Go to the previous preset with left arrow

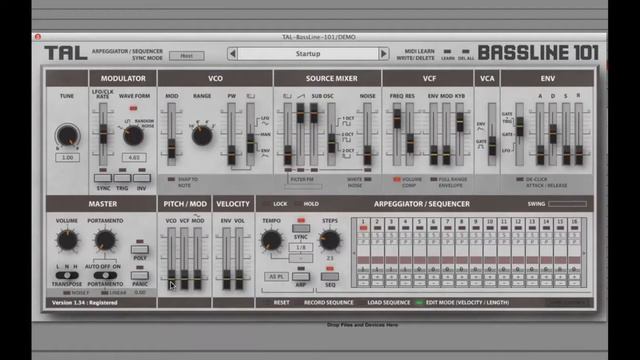[x=233, y=53]
